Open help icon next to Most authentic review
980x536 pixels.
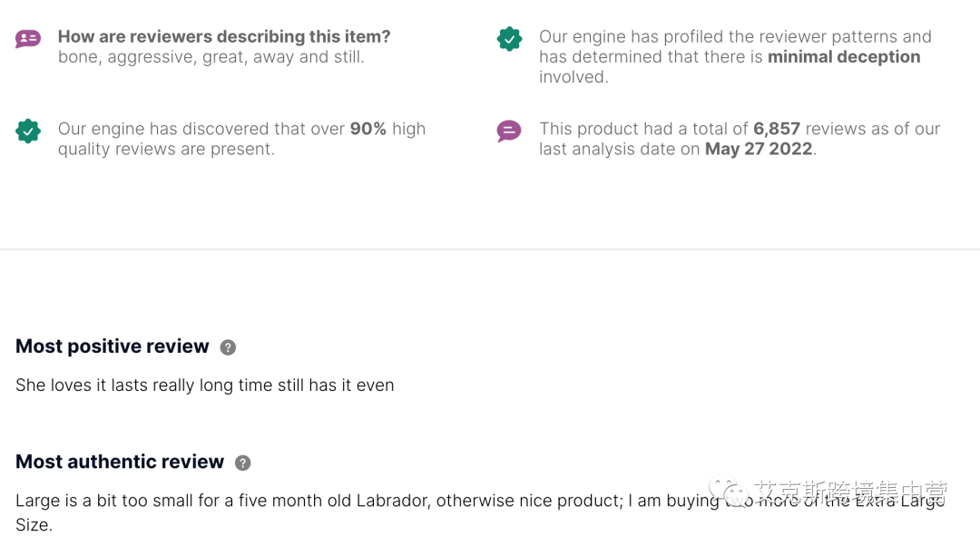click(242, 463)
